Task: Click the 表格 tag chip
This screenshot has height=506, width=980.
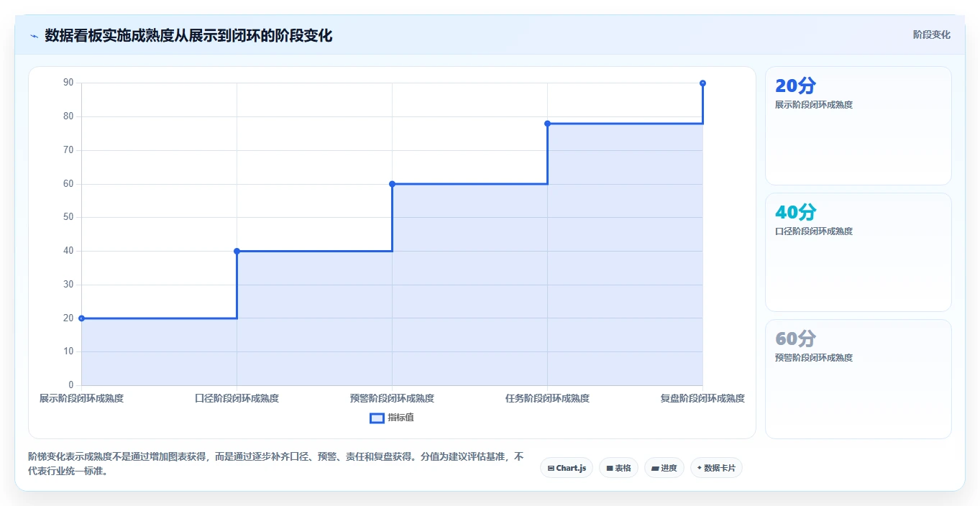Action: [x=618, y=468]
